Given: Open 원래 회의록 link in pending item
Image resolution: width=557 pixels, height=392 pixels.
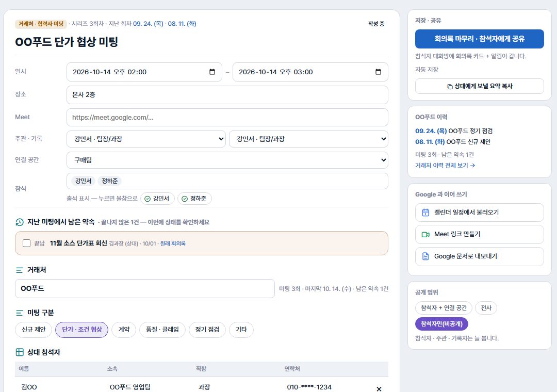Looking at the screenshot, I should click(173, 243).
